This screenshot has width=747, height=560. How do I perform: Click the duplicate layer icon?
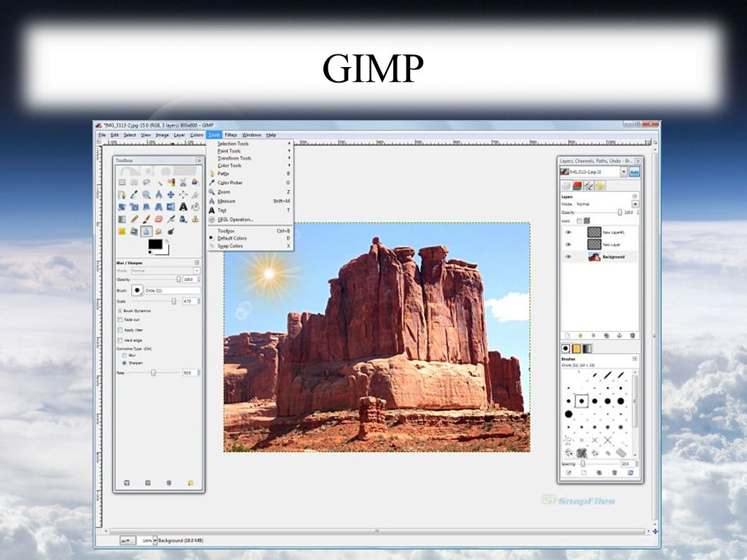pyautogui.click(x=606, y=335)
